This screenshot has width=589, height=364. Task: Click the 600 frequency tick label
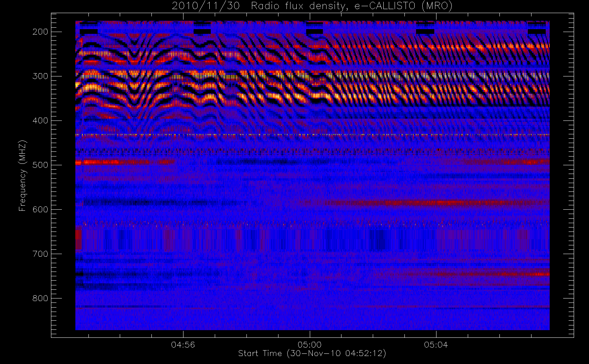(40, 209)
